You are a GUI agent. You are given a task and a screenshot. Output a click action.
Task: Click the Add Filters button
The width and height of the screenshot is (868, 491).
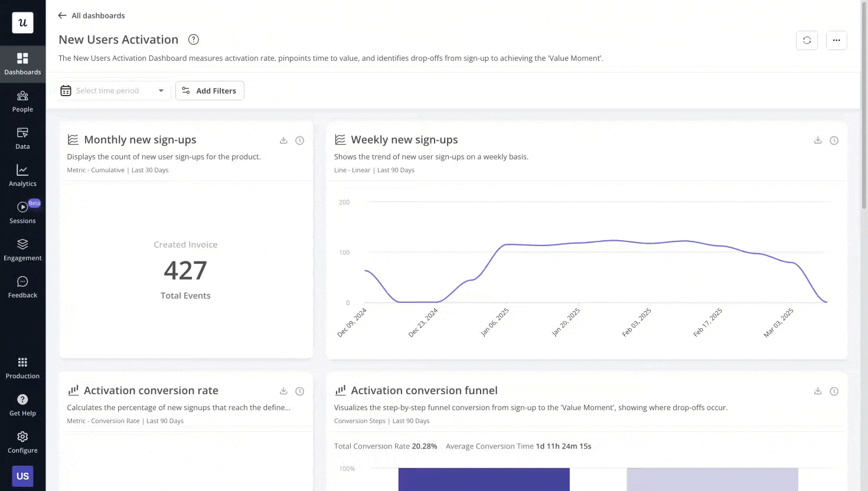coord(210,90)
